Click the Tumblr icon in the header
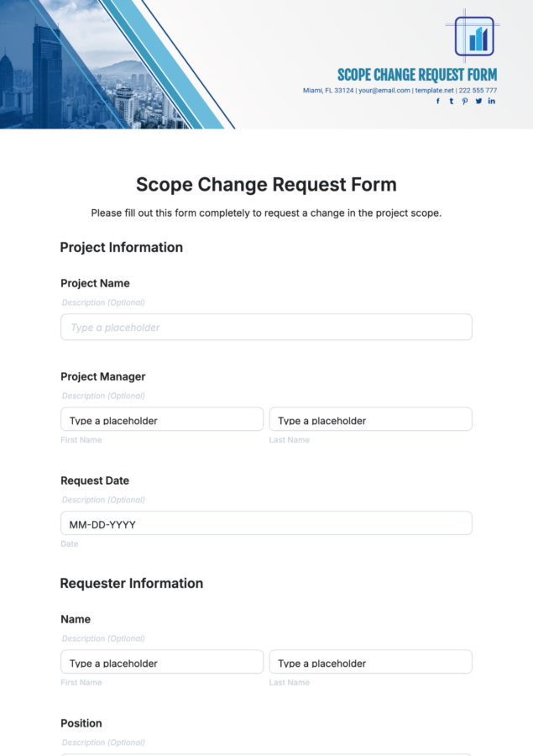 point(451,101)
